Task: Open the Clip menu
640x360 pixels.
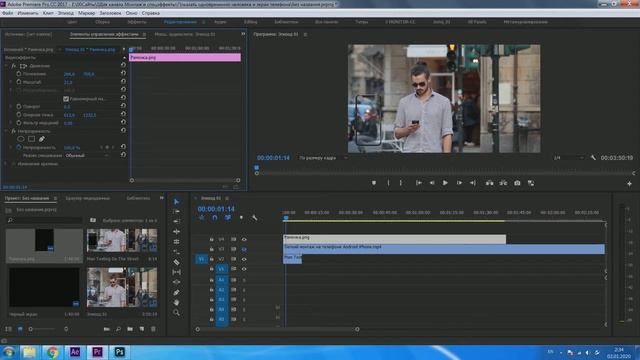Action: point(48,13)
